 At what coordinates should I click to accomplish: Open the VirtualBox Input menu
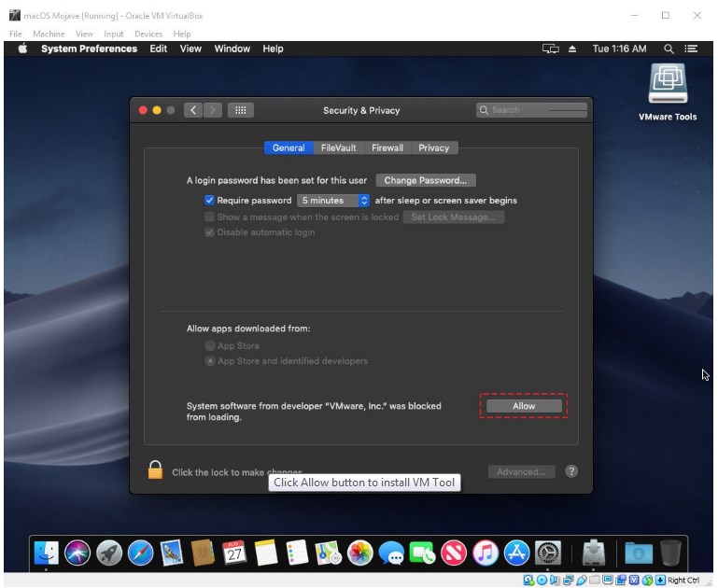click(x=114, y=34)
